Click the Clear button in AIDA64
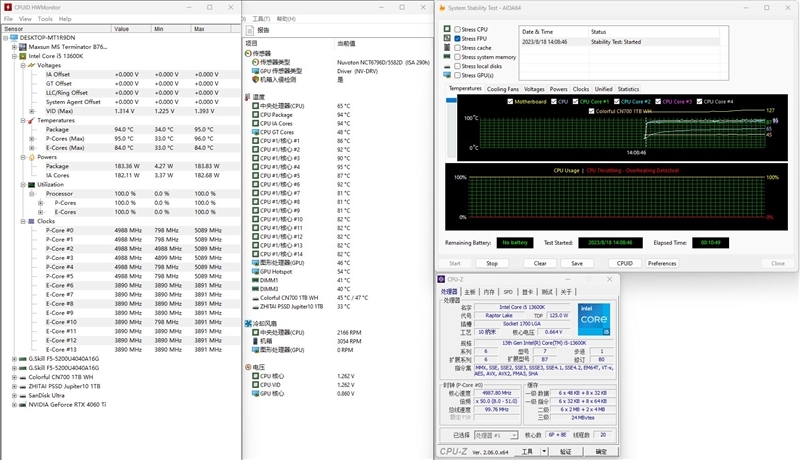 pyautogui.click(x=540, y=264)
